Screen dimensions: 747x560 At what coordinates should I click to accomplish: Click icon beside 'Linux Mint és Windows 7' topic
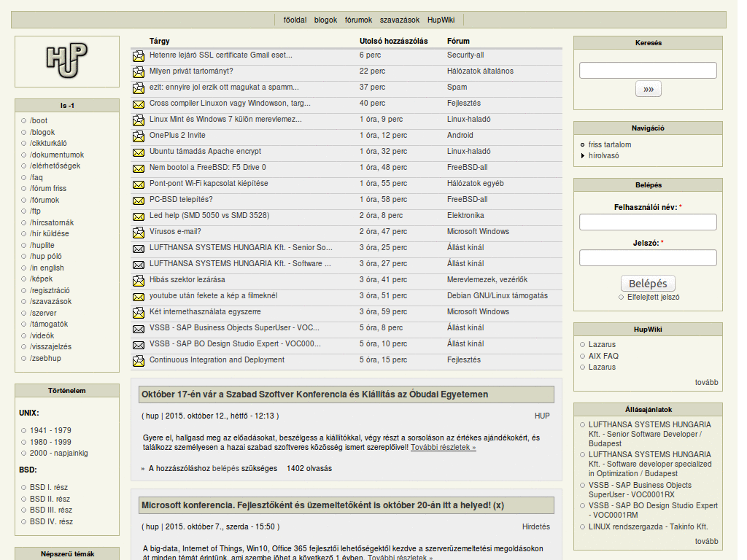point(139,120)
